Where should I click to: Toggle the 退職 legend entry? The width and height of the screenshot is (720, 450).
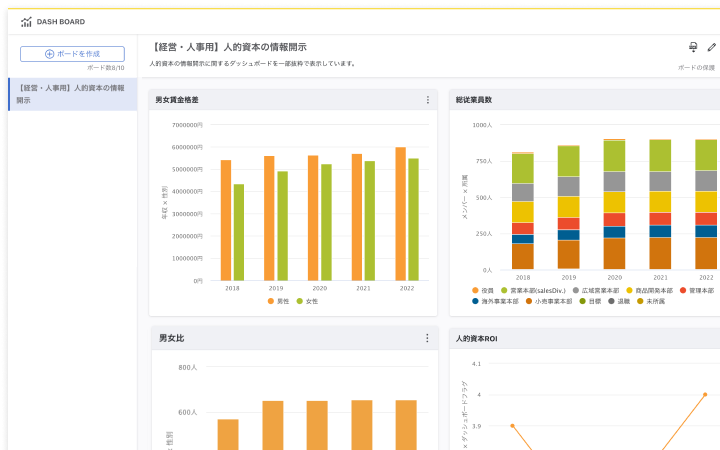pos(619,301)
